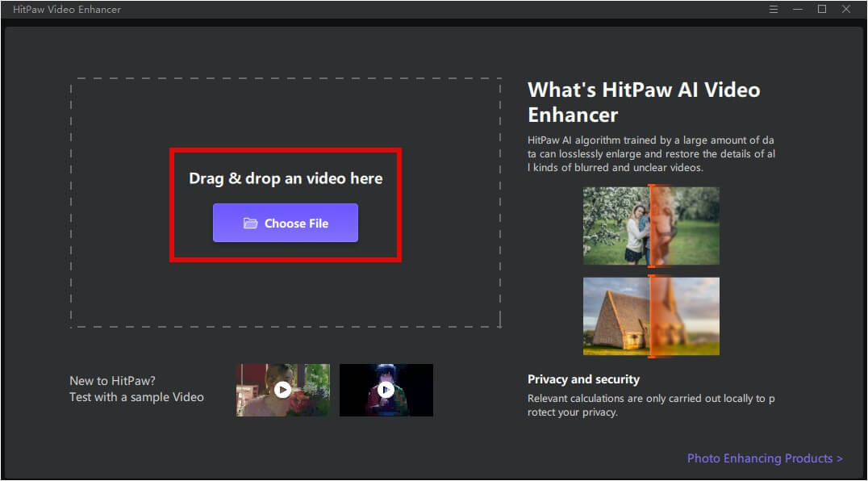This screenshot has height=481, width=868.
Task: Open the Photo Enhancing Products link
Action: point(765,458)
